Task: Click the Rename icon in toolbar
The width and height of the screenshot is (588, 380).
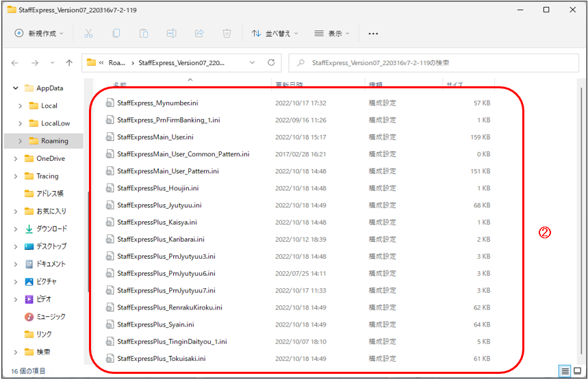Action: pos(171,34)
